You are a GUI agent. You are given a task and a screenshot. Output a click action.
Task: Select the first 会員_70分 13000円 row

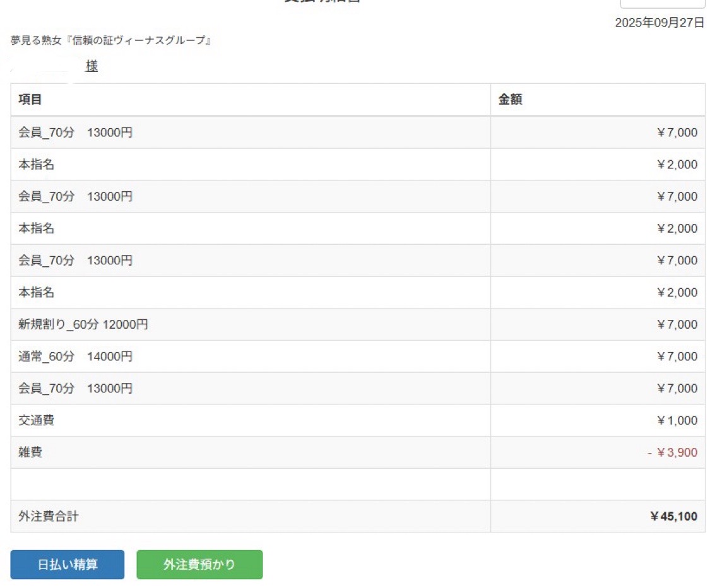[x=75, y=132]
